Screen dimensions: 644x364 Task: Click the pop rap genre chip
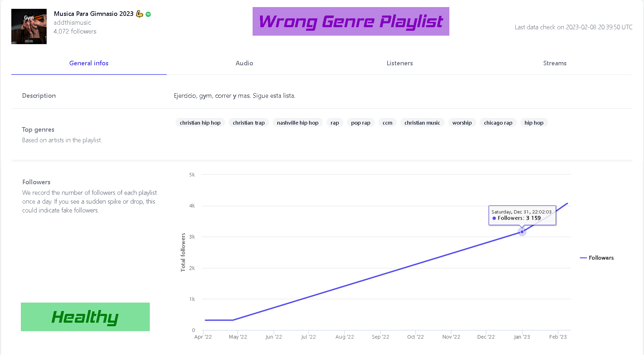pos(361,123)
